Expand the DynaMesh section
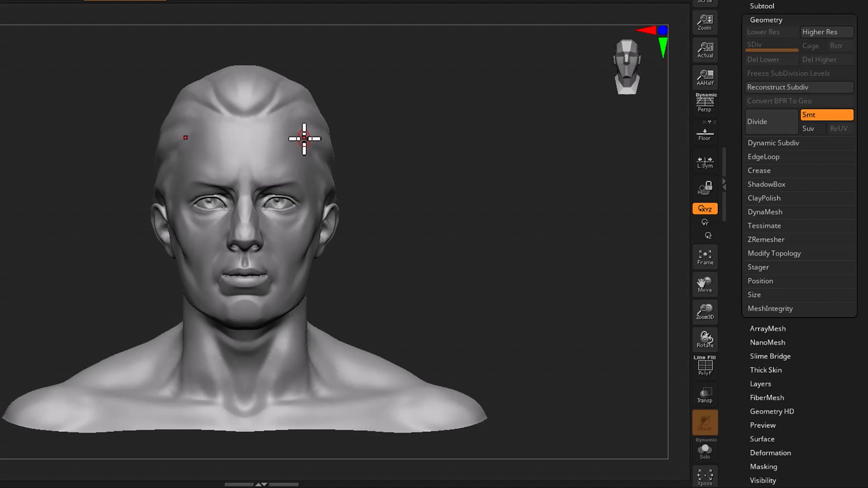This screenshot has width=868, height=488. [765, 212]
